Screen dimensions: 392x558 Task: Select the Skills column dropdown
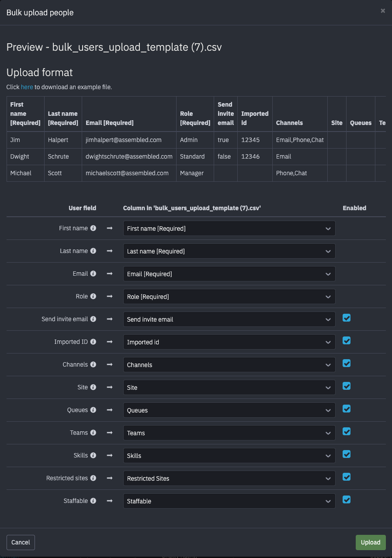point(229,456)
